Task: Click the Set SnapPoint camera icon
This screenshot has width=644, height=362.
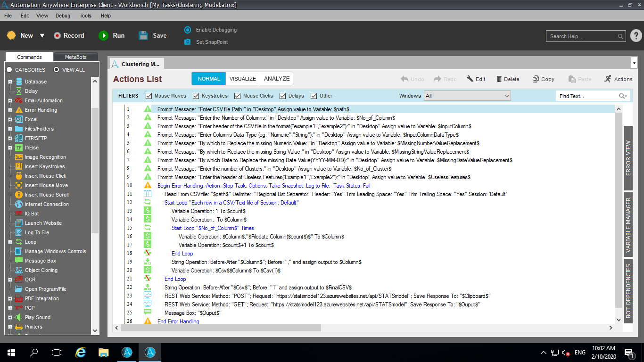Action: (188, 42)
